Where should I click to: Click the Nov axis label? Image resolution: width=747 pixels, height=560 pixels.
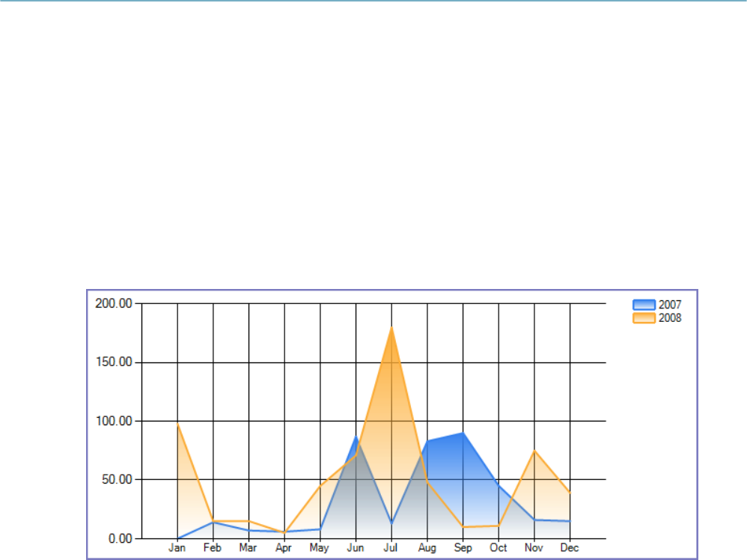point(534,547)
